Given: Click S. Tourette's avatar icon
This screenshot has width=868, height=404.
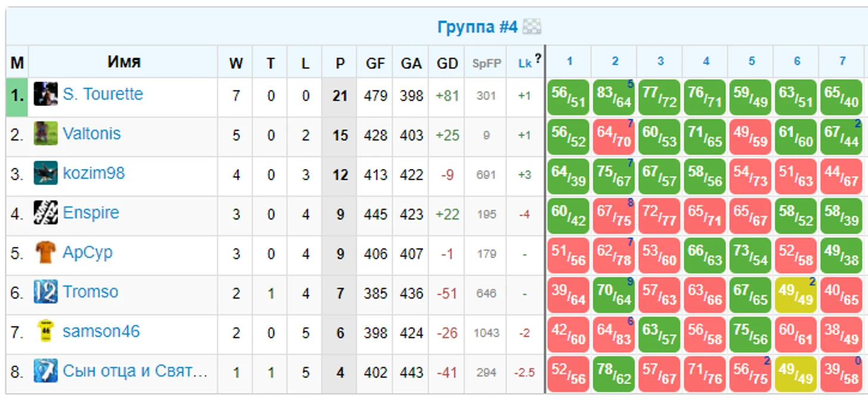Looking at the screenshot, I should tap(46, 95).
